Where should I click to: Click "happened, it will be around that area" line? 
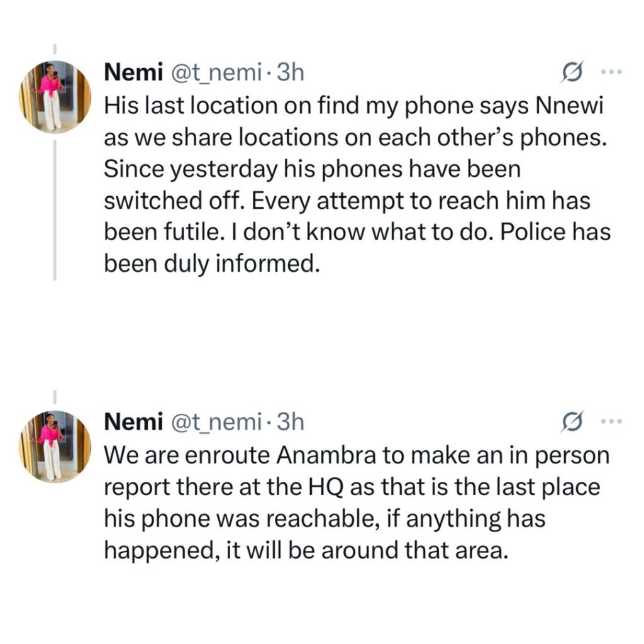[304, 550]
